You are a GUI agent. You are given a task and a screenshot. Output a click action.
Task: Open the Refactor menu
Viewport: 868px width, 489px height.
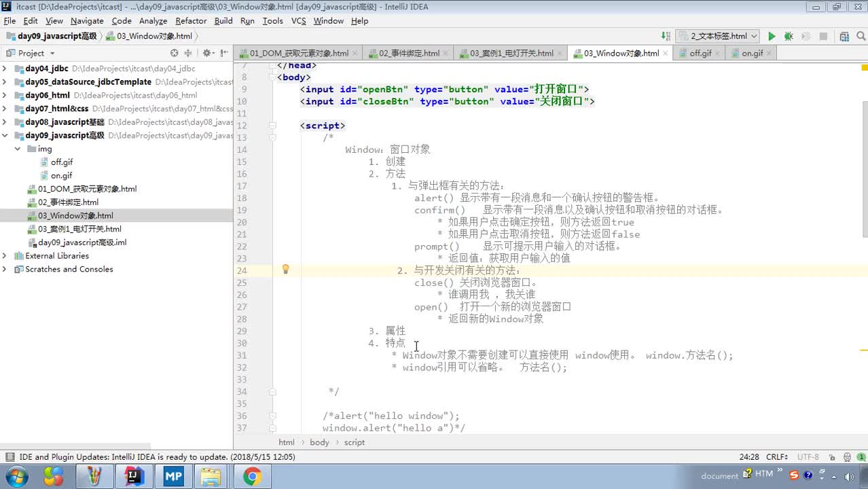pos(191,21)
